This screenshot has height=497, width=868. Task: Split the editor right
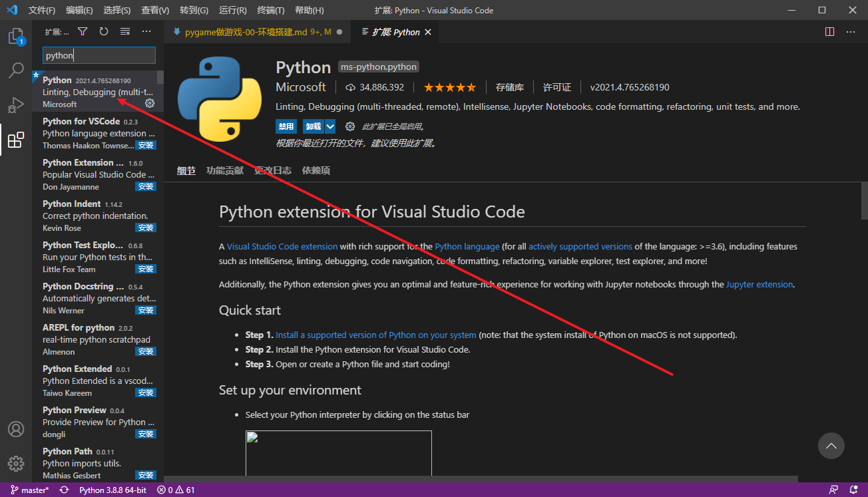[829, 31]
